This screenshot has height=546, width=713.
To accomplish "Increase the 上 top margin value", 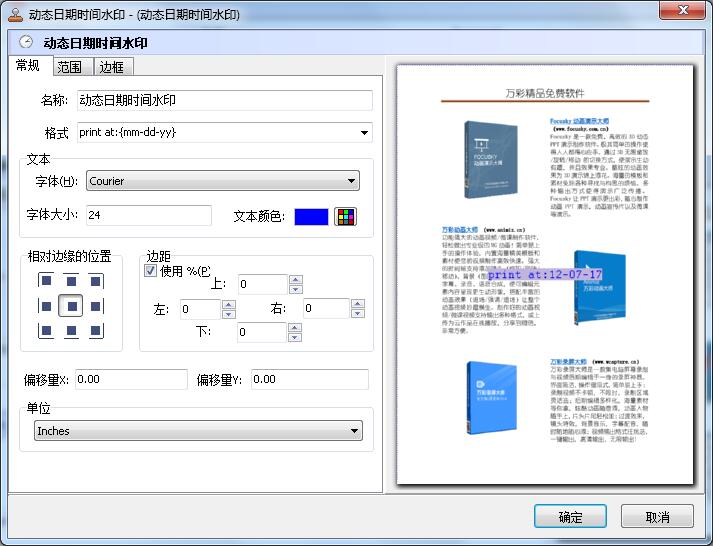I will [x=295, y=280].
